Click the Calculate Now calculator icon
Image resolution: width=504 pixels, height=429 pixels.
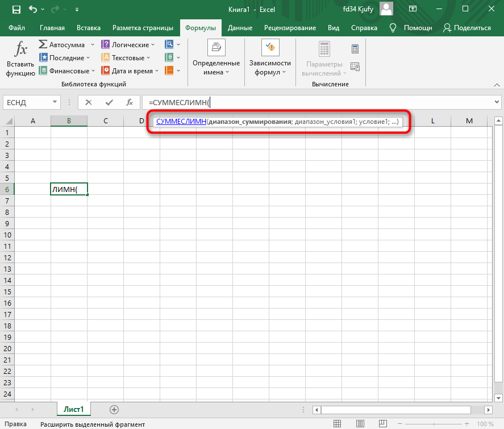pos(355,49)
